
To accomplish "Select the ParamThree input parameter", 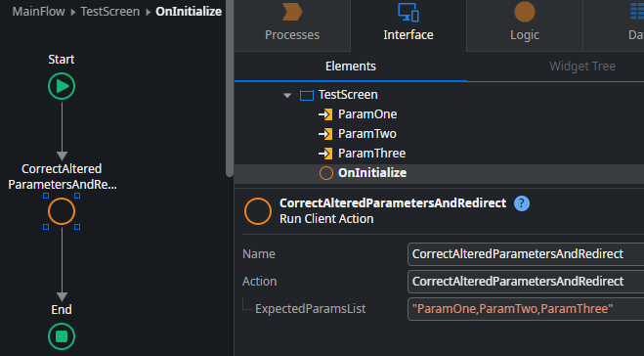I will pyautogui.click(x=371, y=154).
